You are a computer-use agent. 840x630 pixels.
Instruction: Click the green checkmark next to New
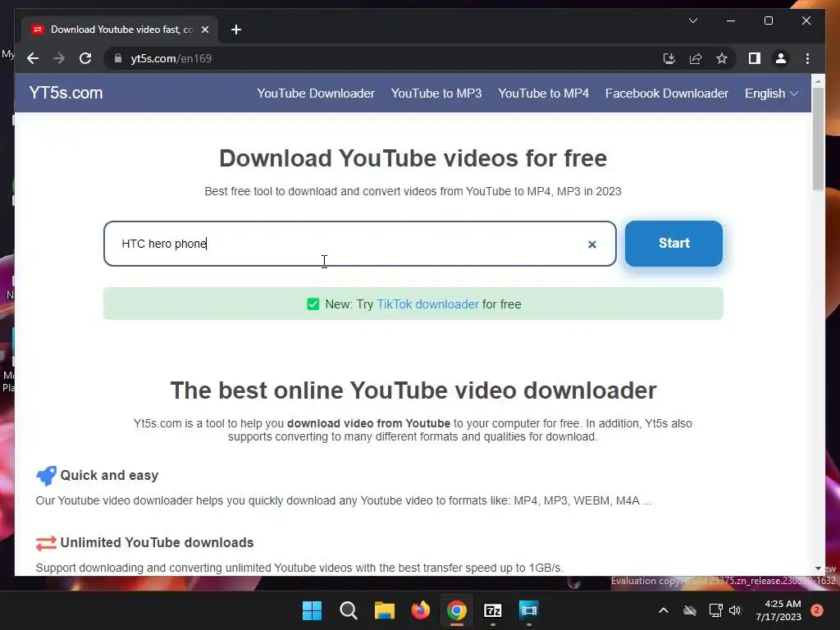pos(313,304)
